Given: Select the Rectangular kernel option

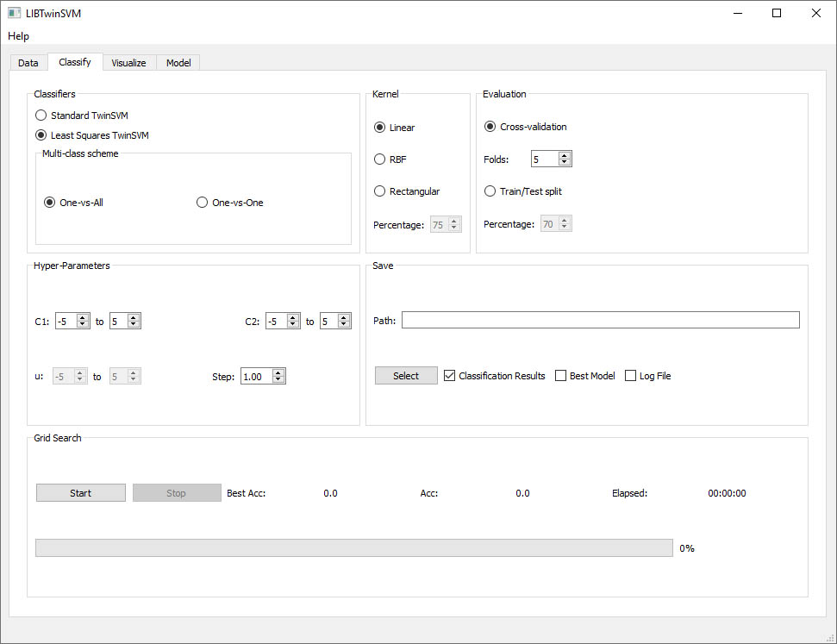Looking at the screenshot, I should coord(407,191).
